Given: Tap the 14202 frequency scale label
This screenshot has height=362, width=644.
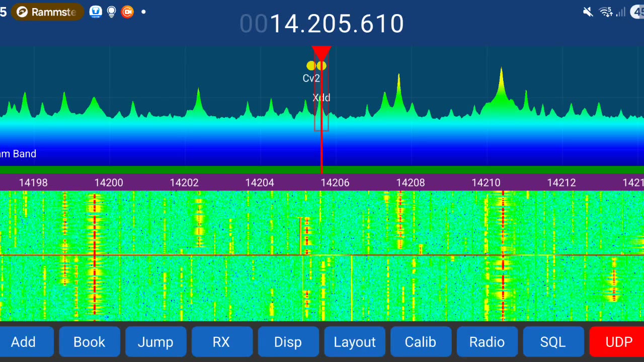Looking at the screenshot, I should click(x=184, y=183).
